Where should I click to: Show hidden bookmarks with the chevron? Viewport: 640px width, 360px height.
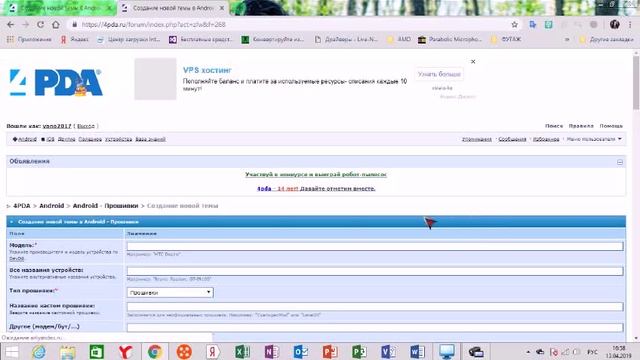tap(567, 40)
